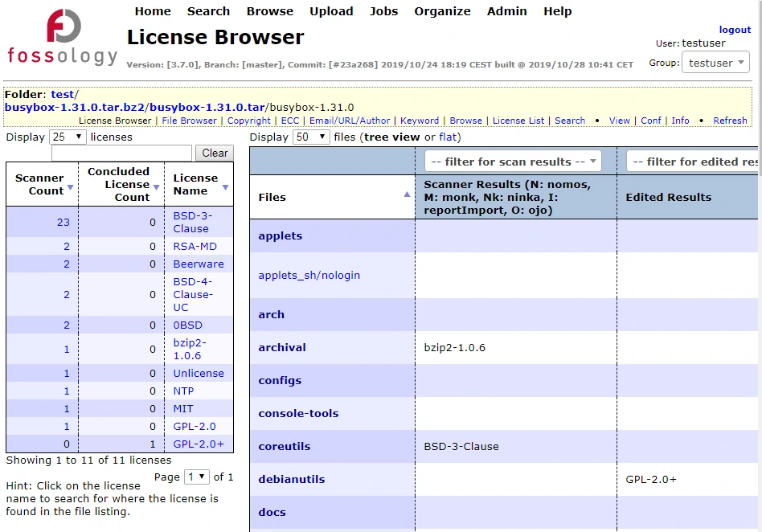Screen dimensions: 762x532
Task: Open the debianutils folder
Action: [x=292, y=479]
